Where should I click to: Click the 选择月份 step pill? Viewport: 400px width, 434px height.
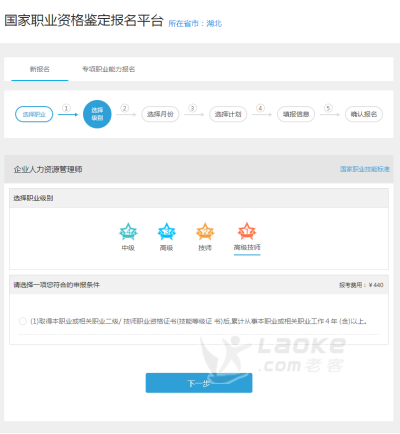[x=160, y=114]
